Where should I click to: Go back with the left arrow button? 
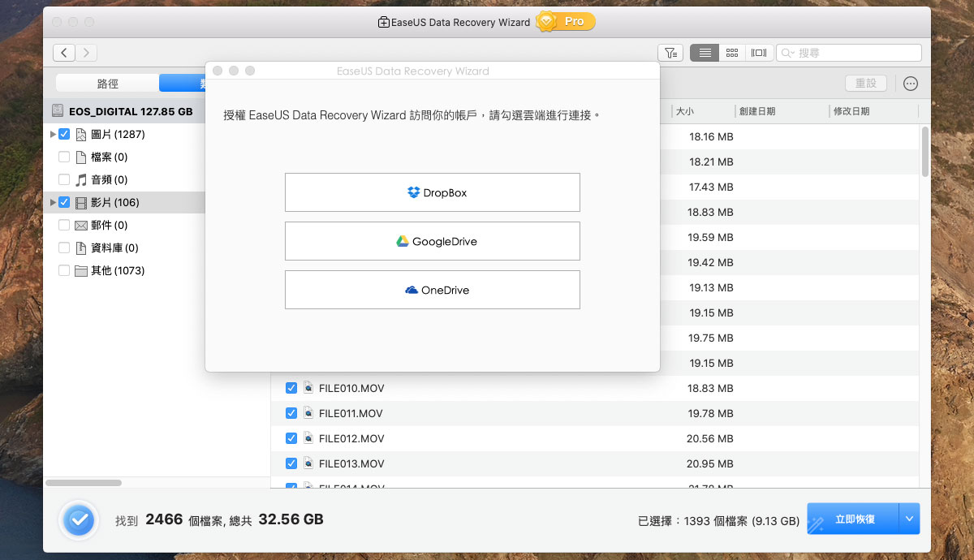64,53
